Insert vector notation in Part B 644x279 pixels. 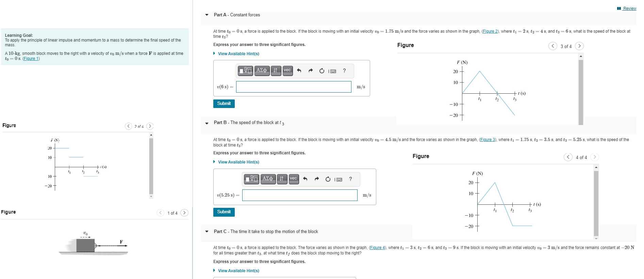coord(294,179)
